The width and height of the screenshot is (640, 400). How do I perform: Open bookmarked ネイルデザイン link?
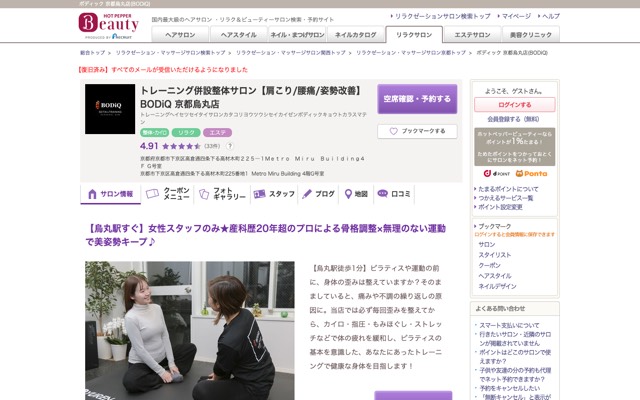[497, 287]
